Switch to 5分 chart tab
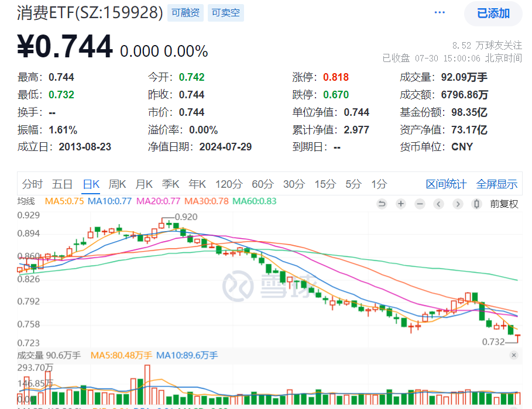 [x=353, y=184]
